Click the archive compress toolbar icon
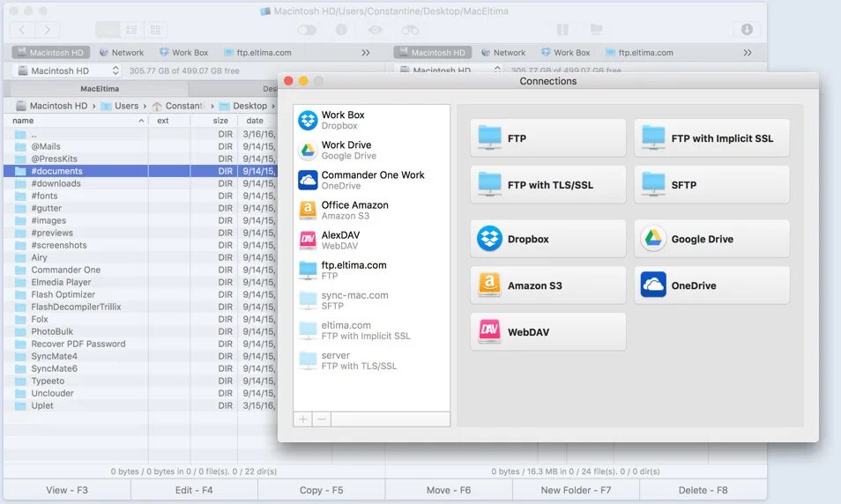Viewport: 841px width, 504px height. (x=562, y=29)
